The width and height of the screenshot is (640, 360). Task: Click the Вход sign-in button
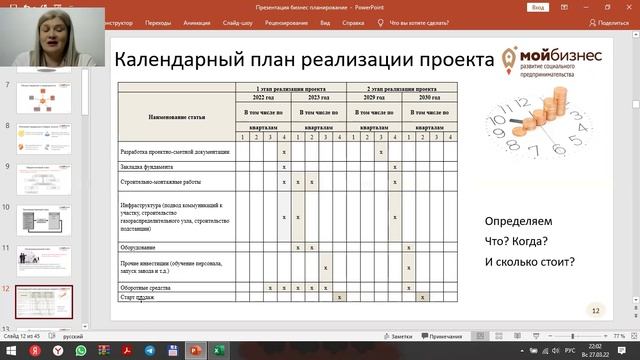pyautogui.click(x=538, y=7)
